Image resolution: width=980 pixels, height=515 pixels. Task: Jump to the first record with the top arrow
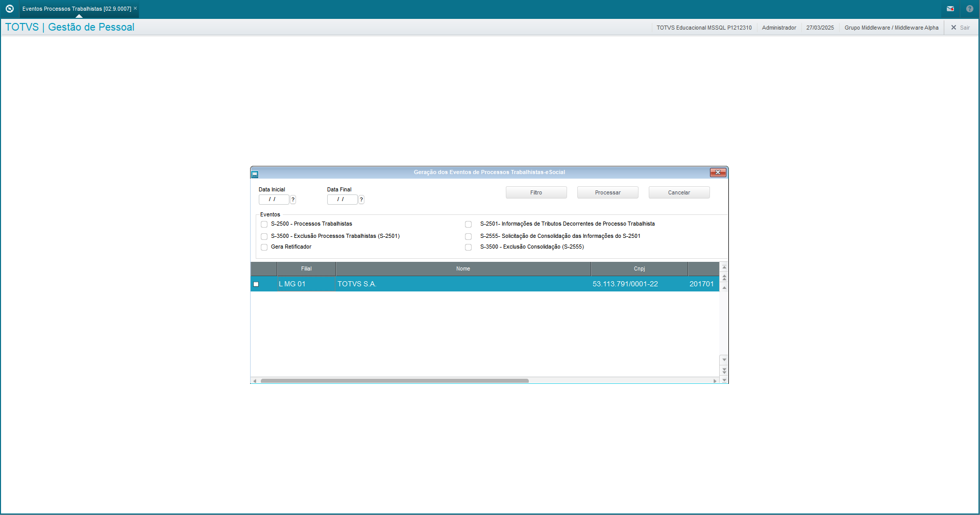point(724,267)
